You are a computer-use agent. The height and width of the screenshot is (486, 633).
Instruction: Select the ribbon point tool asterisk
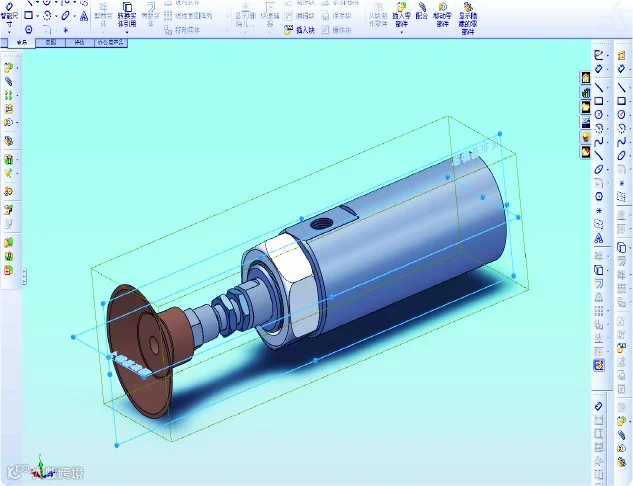[x=65, y=30]
